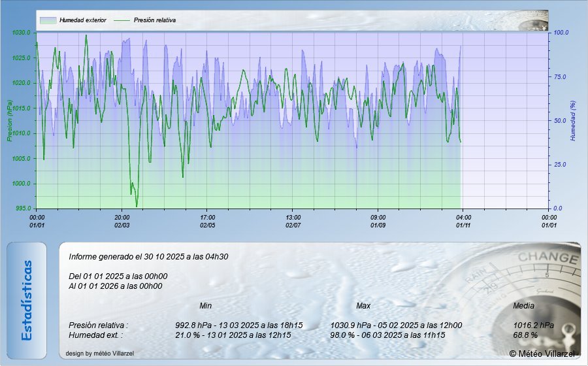Select the 1016.2 hPa average pressure value
Viewport: 588px width, 366px height.
pyautogui.click(x=534, y=325)
